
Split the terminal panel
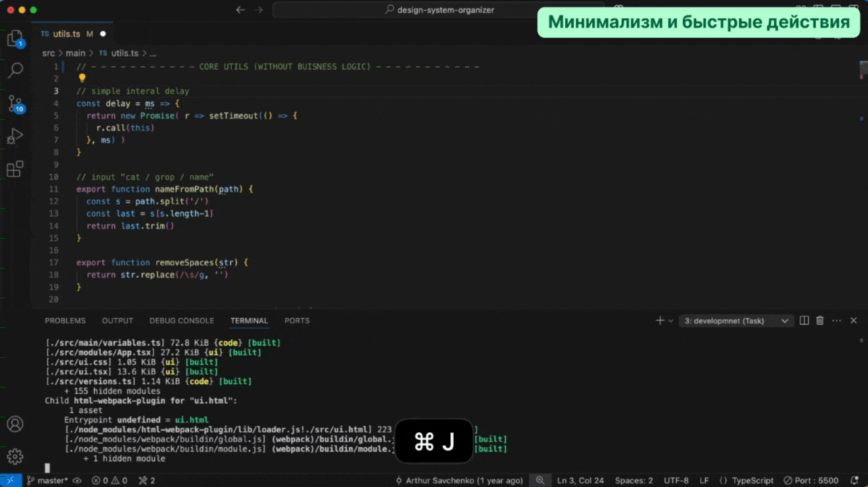pos(804,321)
